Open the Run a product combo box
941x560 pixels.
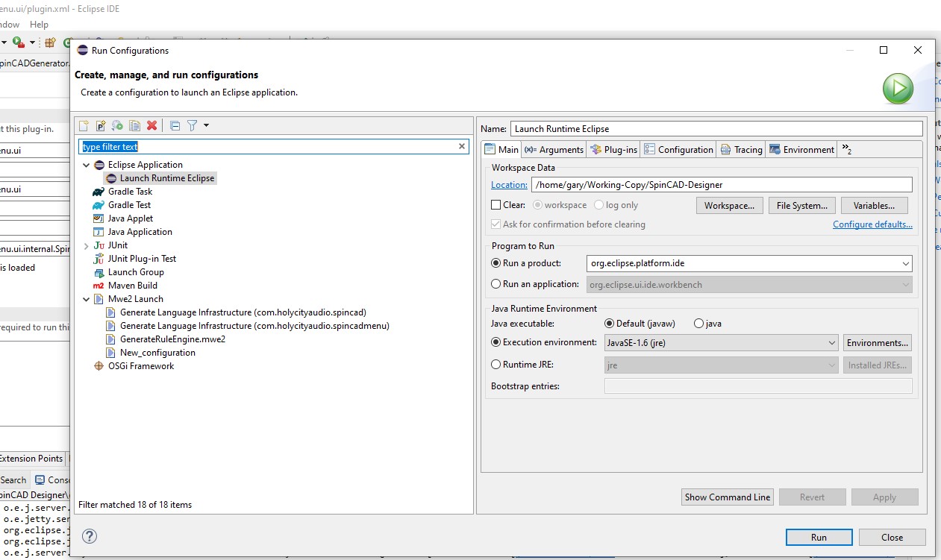coord(748,263)
